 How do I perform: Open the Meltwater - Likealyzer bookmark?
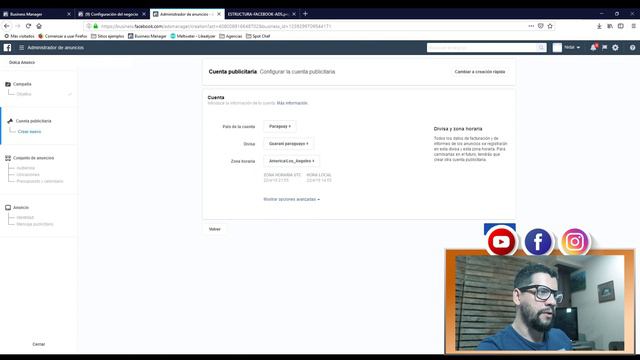pyautogui.click(x=193, y=36)
